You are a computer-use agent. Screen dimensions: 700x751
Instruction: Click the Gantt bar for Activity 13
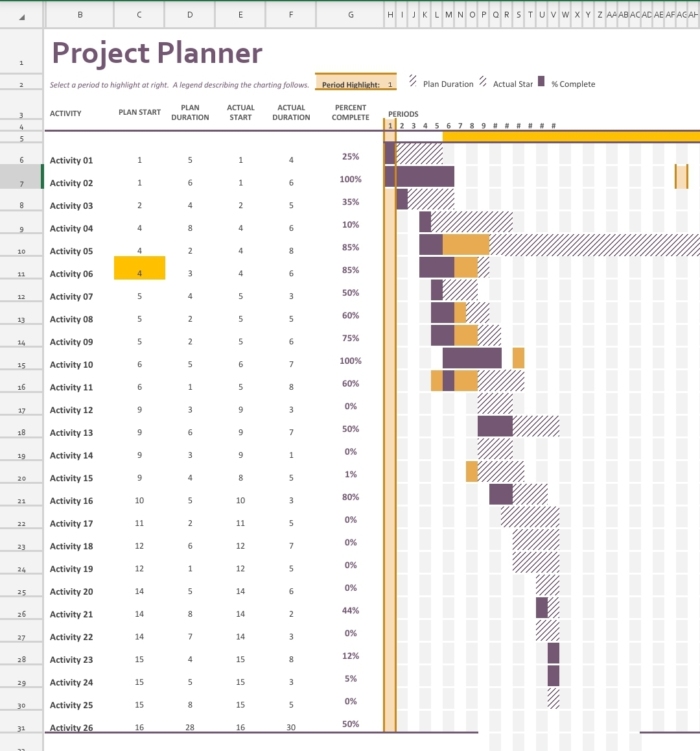click(495, 426)
